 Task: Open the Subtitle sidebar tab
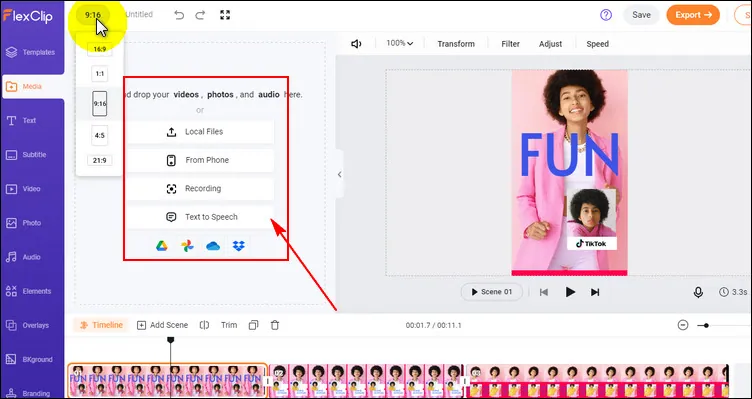(32, 155)
